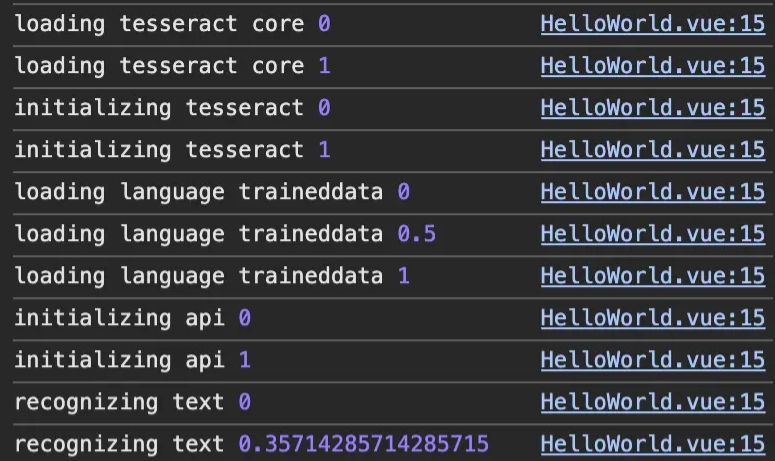Click the 'loading language traineddata 0.5' log text

tap(225, 234)
